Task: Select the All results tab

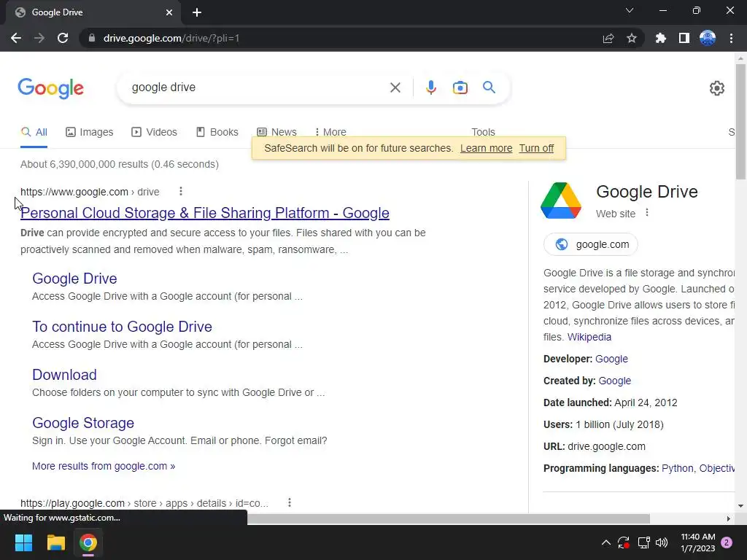Action: tap(34, 132)
